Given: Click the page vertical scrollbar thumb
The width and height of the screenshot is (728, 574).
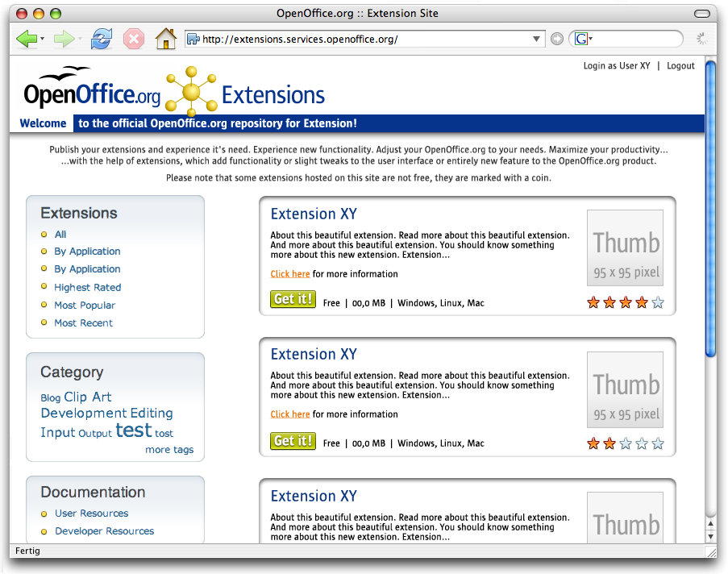Looking at the screenshot, I should point(710,210).
